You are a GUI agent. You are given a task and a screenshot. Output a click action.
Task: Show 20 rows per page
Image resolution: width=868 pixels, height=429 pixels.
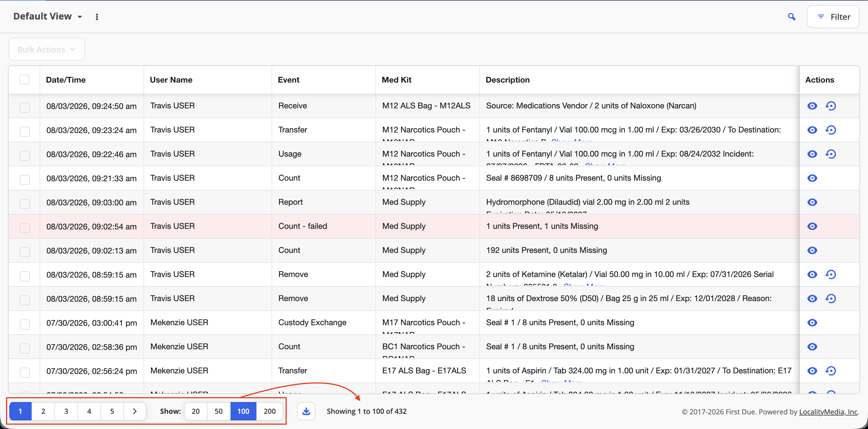(195, 411)
